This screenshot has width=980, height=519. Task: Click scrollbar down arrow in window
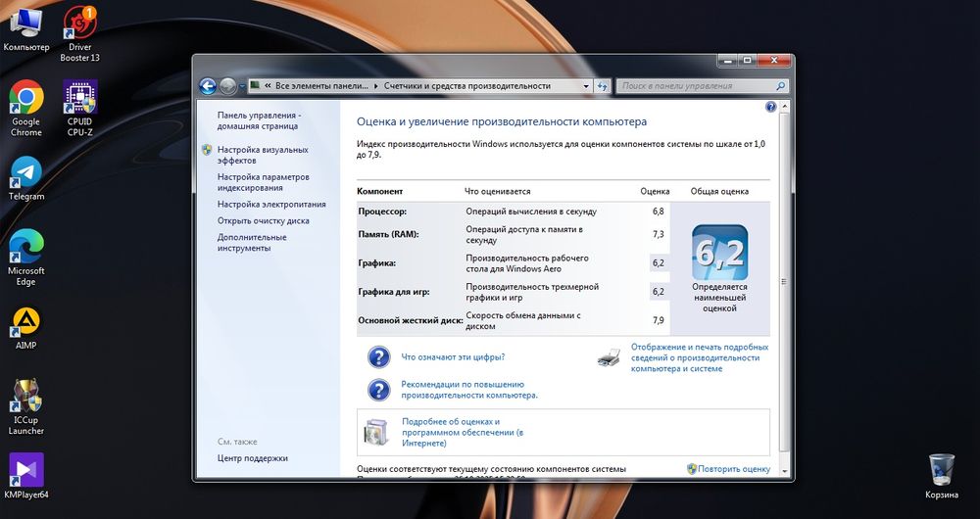(x=784, y=473)
